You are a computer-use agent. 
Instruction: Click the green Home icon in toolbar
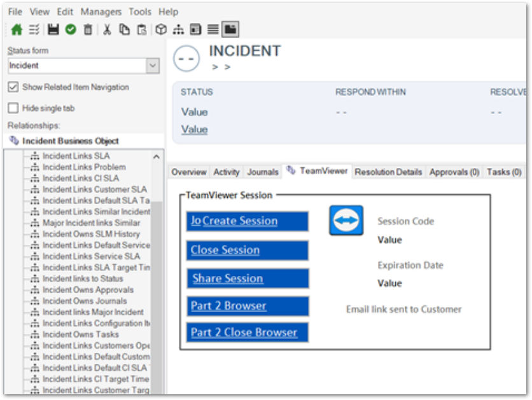(17, 29)
